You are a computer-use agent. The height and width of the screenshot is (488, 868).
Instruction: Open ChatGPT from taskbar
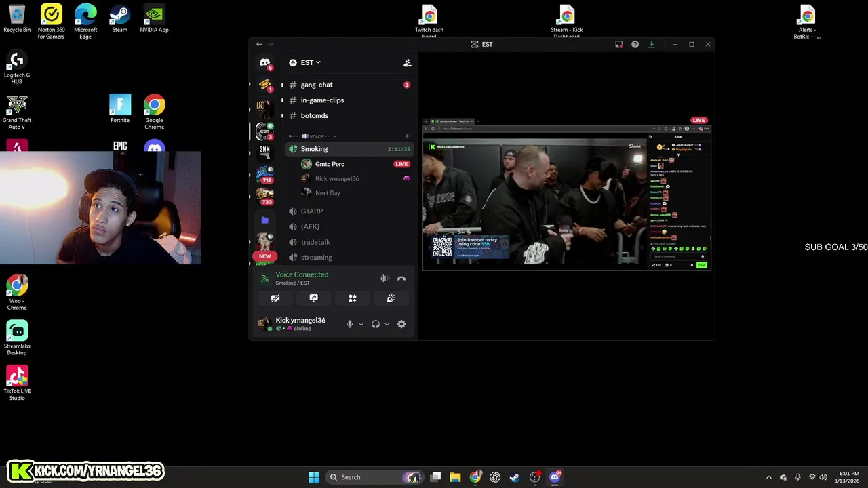[x=495, y=477]
